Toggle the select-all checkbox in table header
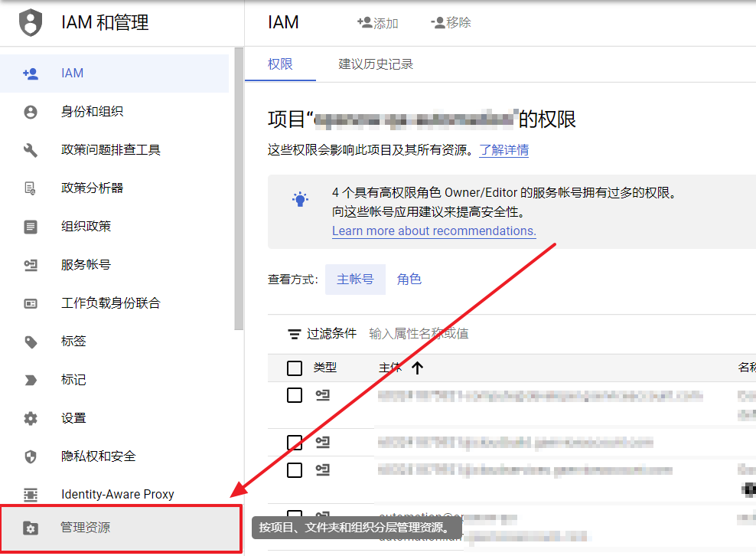756x556 pixels. coord(295,368)
